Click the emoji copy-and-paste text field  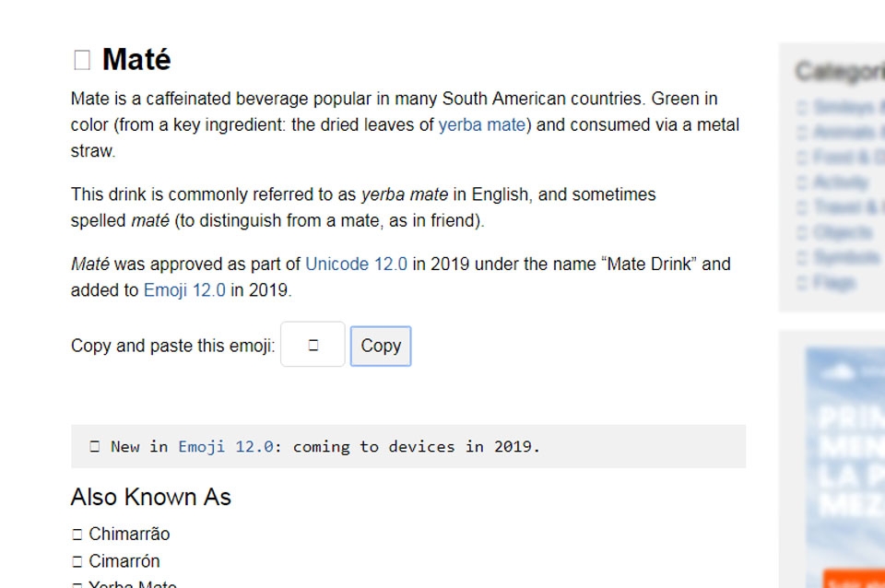click(313, 345)
